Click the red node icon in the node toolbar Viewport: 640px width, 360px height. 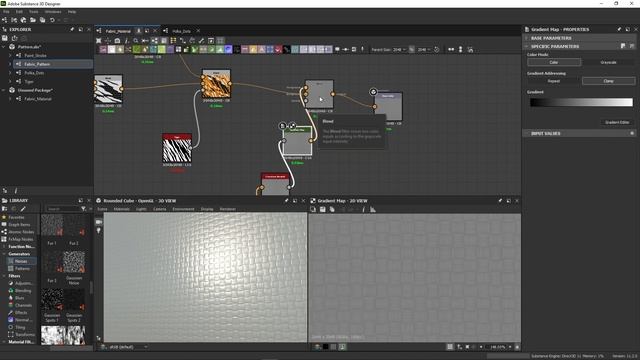click(278, 49)
